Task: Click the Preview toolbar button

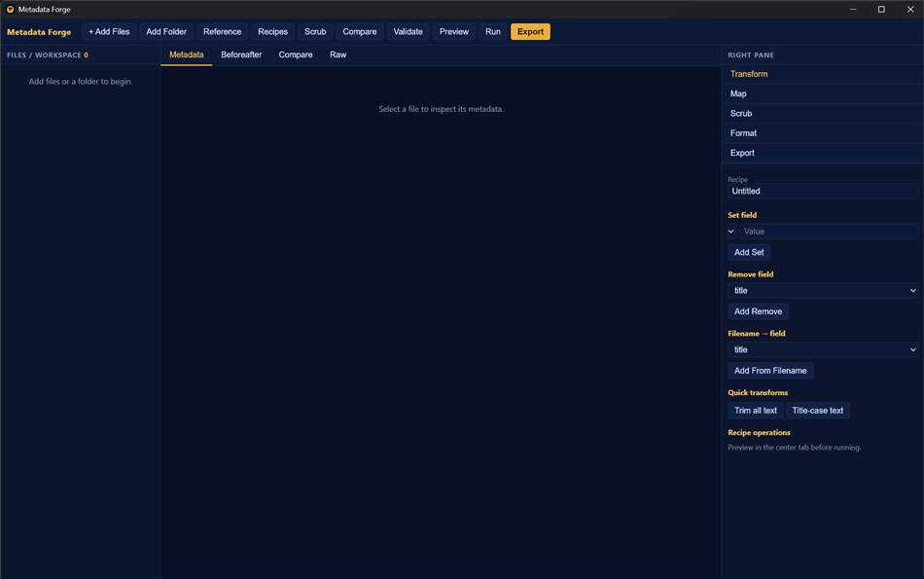Action: click(454, 32)
